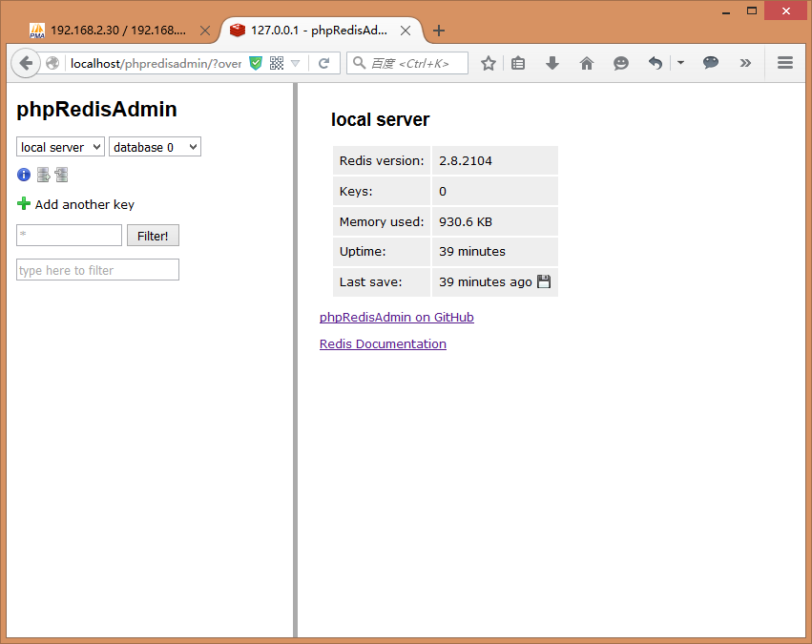
Task: Focus the 'type here to filter' box
Action: tap(98, 270)
